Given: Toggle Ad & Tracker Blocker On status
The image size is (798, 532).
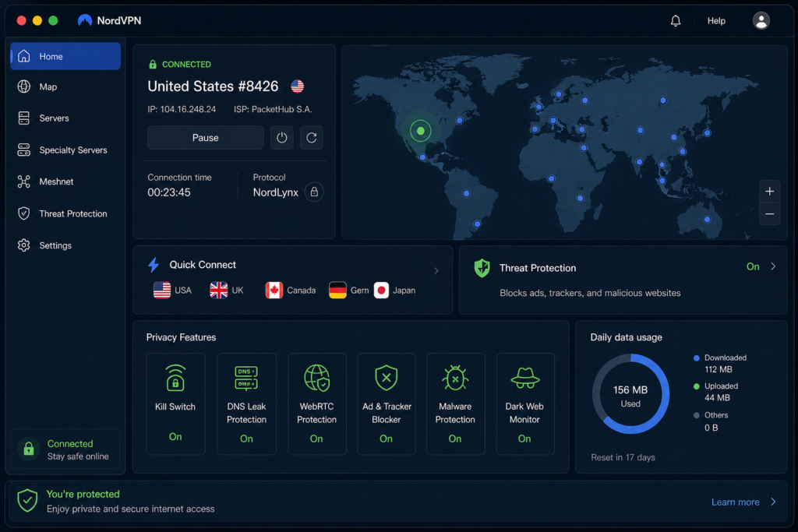Looking at the screenshot, I should 387,439.
